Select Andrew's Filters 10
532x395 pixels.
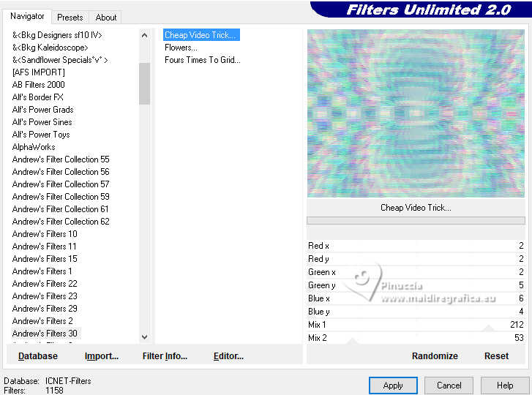click(x=45, y=234)
